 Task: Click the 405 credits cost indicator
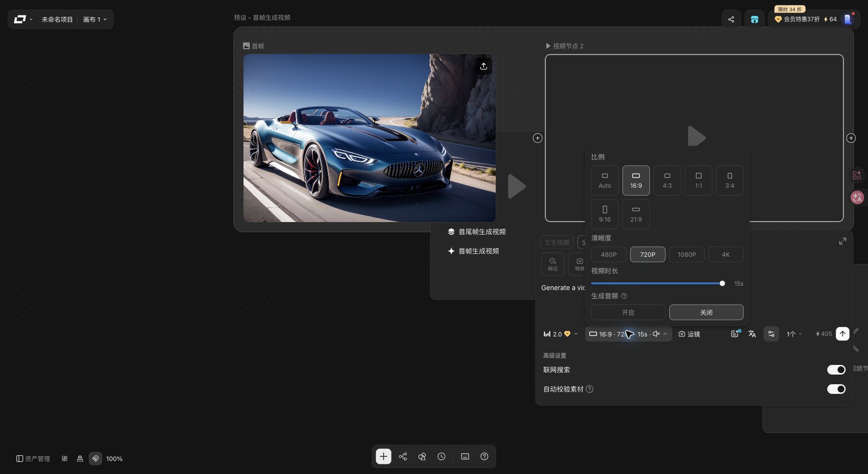pyautogui.click(x=823, y=334)
